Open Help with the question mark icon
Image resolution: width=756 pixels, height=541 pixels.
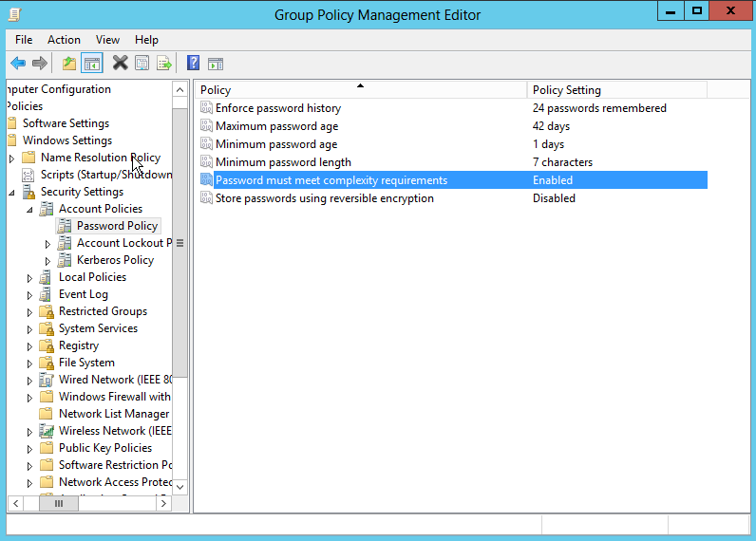click(x=193, y=63)
